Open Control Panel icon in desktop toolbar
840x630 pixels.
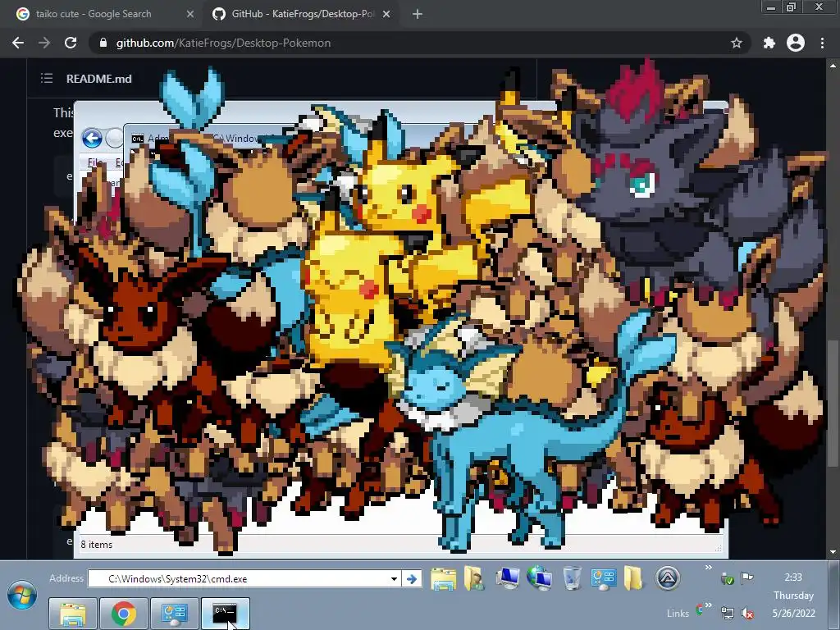pos(603,579)
